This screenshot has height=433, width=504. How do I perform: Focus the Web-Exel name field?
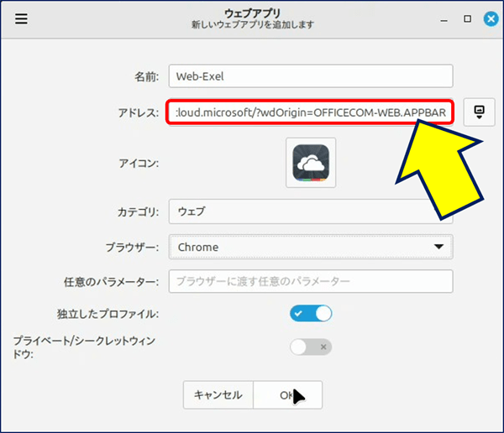[x=311, y=76]
